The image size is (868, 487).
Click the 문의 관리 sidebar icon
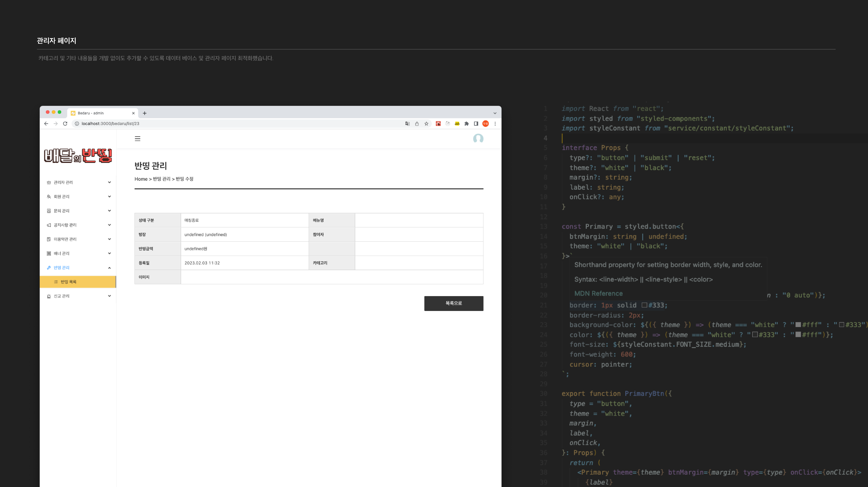click(49, 210)
